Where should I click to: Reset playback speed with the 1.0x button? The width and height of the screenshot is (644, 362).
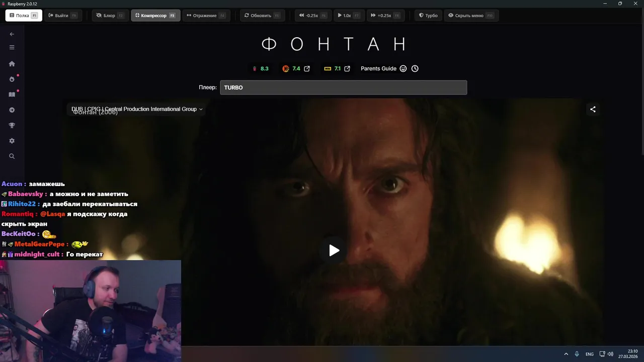click(x=349, y=16)
